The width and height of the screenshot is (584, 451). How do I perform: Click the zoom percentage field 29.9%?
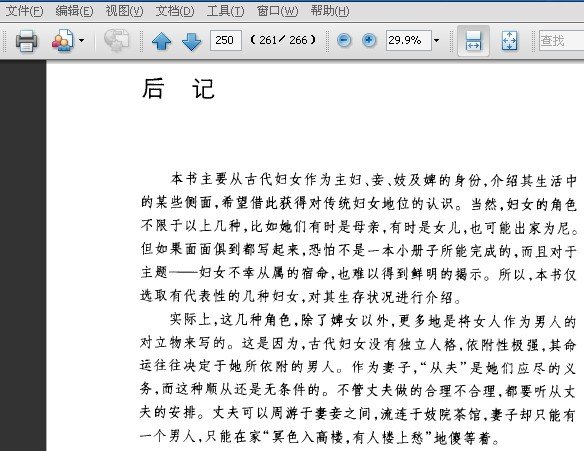tap(409, 40)
